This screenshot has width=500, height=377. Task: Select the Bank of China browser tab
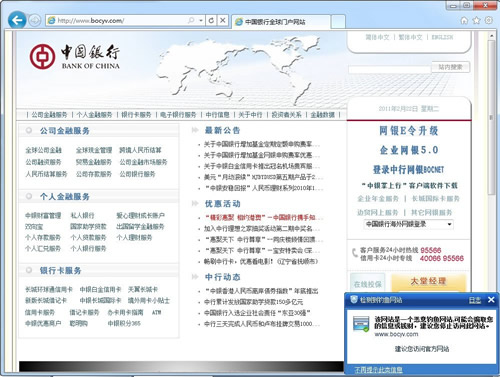281,22
